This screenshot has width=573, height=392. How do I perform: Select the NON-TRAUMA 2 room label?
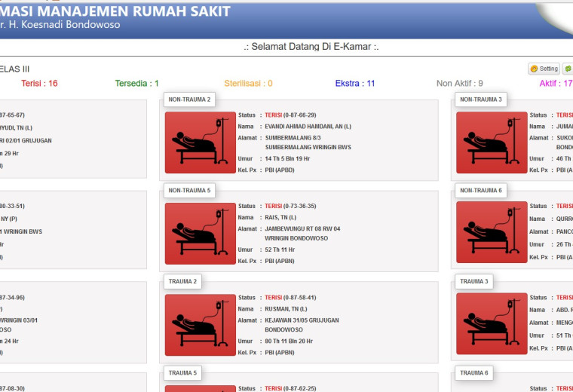(x=189, y=100)
